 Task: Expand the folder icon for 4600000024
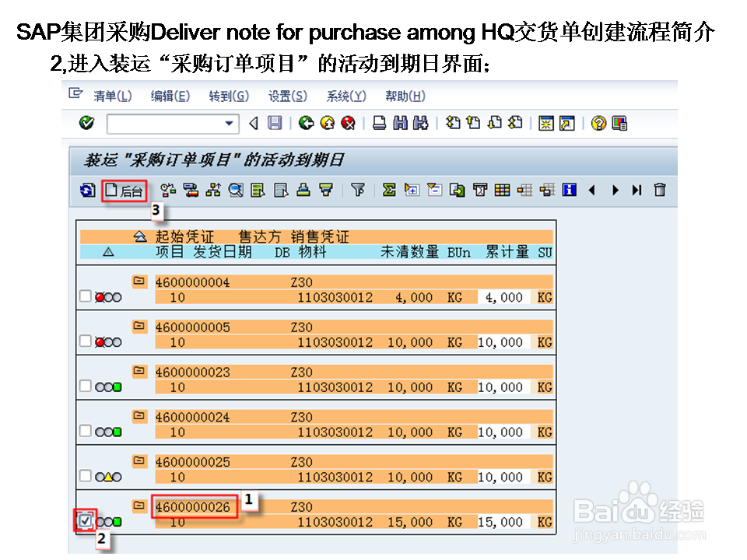(x=139, y=415)
